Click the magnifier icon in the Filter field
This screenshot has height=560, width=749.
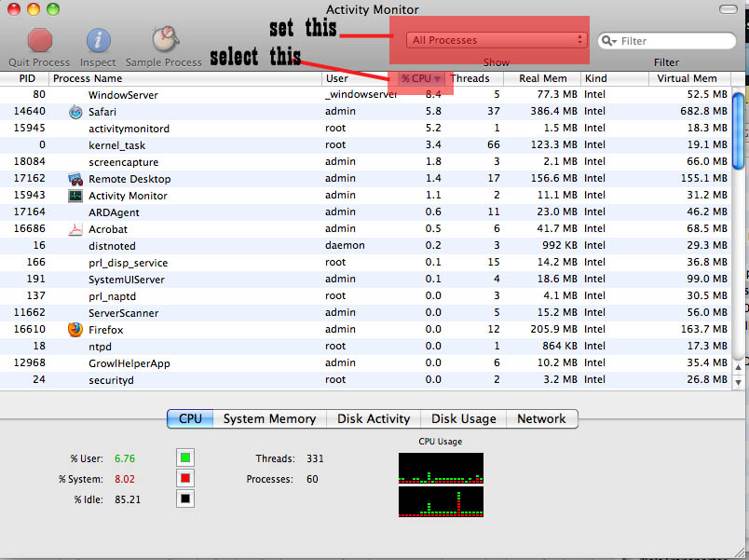(608, 41)
